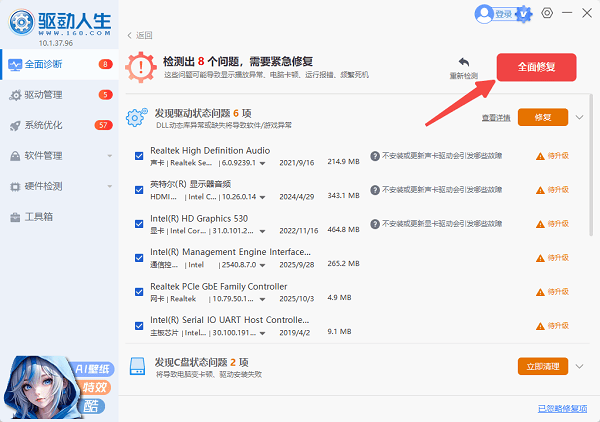
Task: Click the vertical scrollbar of the issue list
Action: [591, 165]
